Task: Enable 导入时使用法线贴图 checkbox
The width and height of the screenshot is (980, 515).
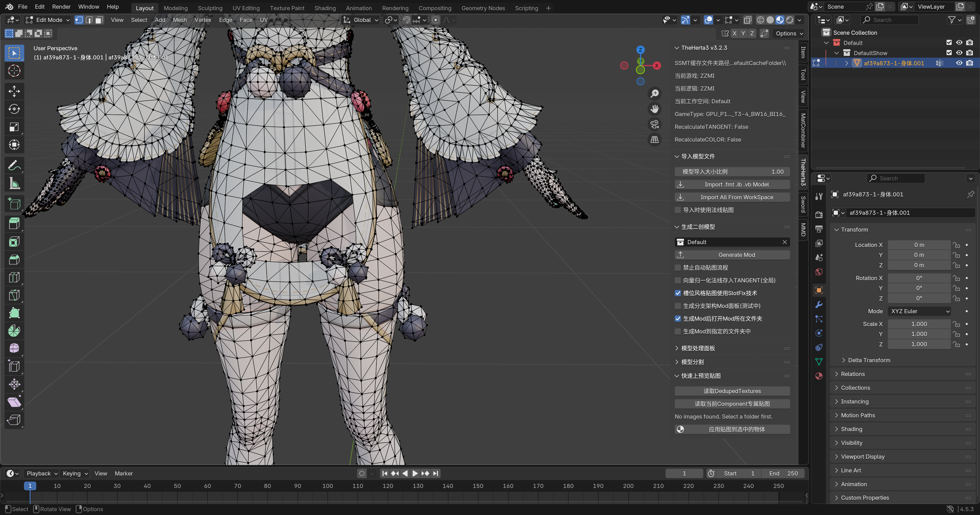Action: (678, 210)
